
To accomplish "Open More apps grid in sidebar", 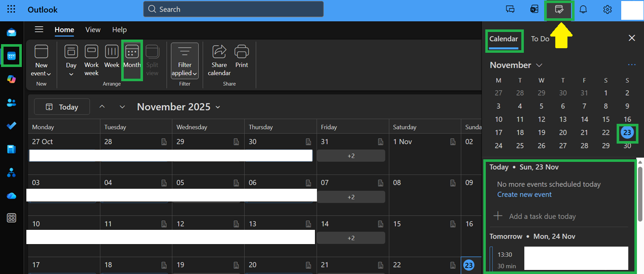I will [11, 218].
